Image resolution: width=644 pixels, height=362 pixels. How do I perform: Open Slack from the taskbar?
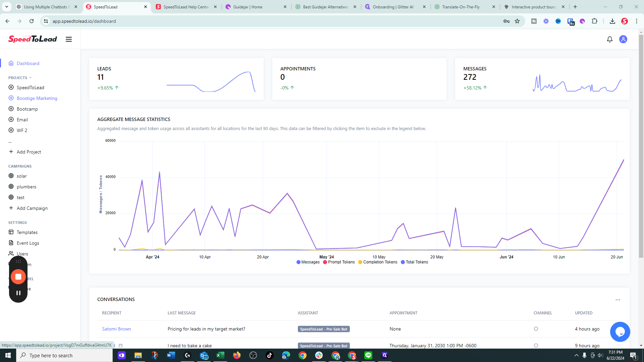coord(319,355)
